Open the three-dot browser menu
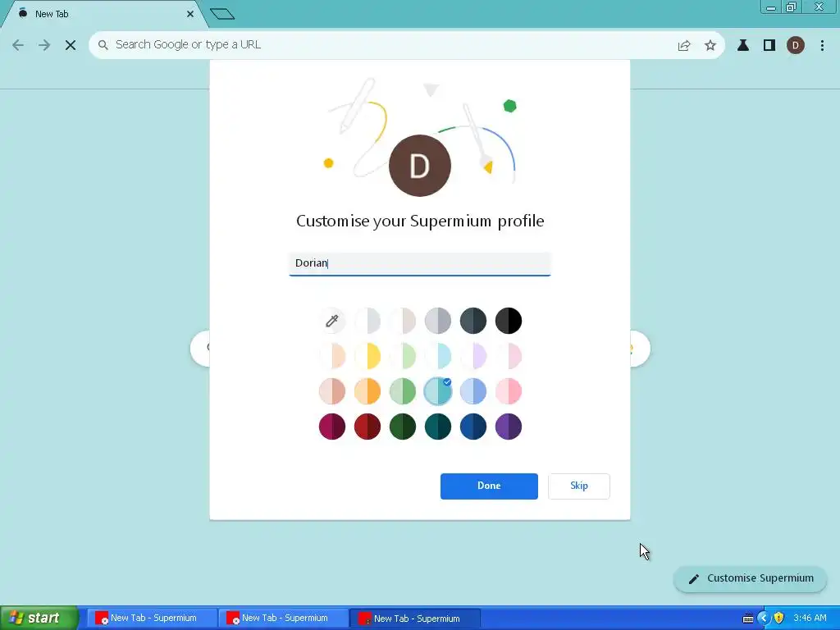The height and width of the screenshot is (630, 840). point(822,46)
